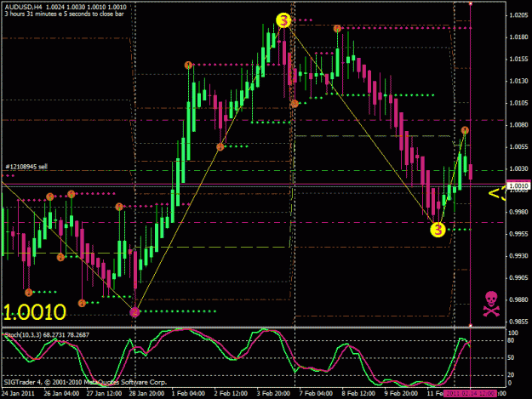Viewport: 532px width, 399px height.
Task: Click the '8 Feb 12:00' date label
Action: pos(358,393)
